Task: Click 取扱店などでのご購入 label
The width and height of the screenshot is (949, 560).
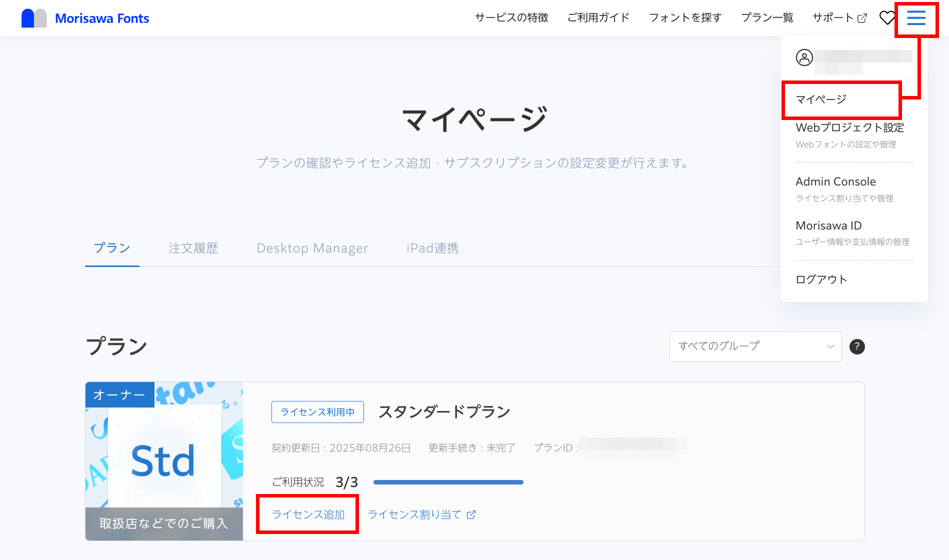Action: [x=164, y=524]
